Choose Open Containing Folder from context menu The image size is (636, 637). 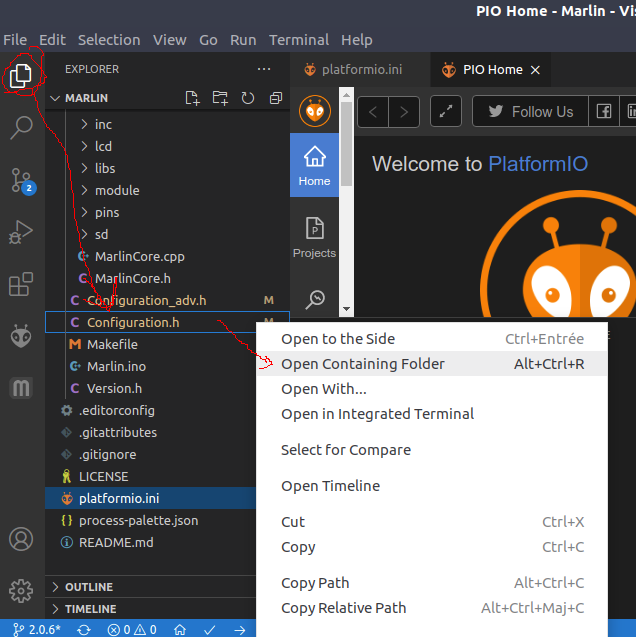coord(432,364)
